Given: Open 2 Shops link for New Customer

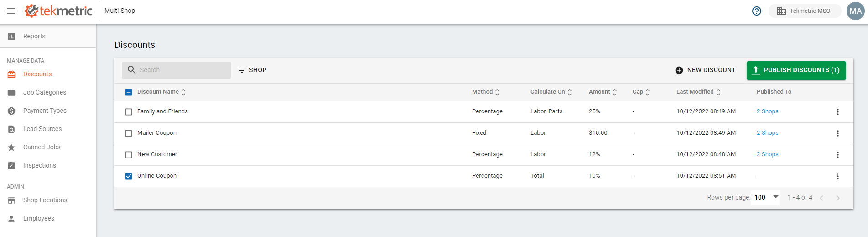Looking at the screenshot, I should pos(768,154).
